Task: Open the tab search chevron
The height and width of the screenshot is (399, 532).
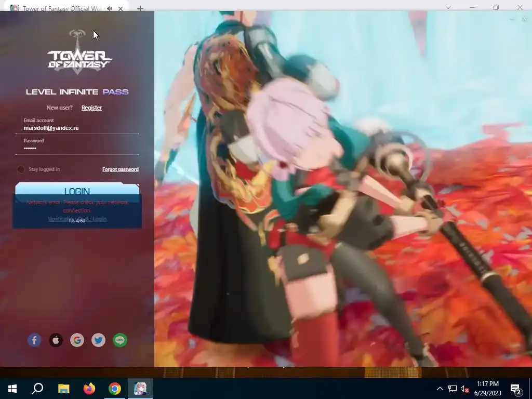Action: (448, 7)
